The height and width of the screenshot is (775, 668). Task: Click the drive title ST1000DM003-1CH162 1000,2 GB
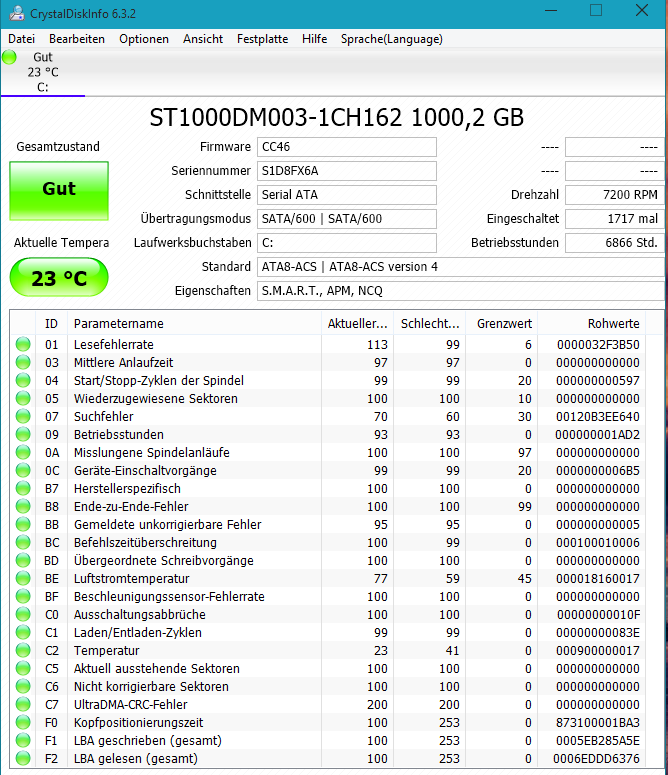click(x=336, y=118)
